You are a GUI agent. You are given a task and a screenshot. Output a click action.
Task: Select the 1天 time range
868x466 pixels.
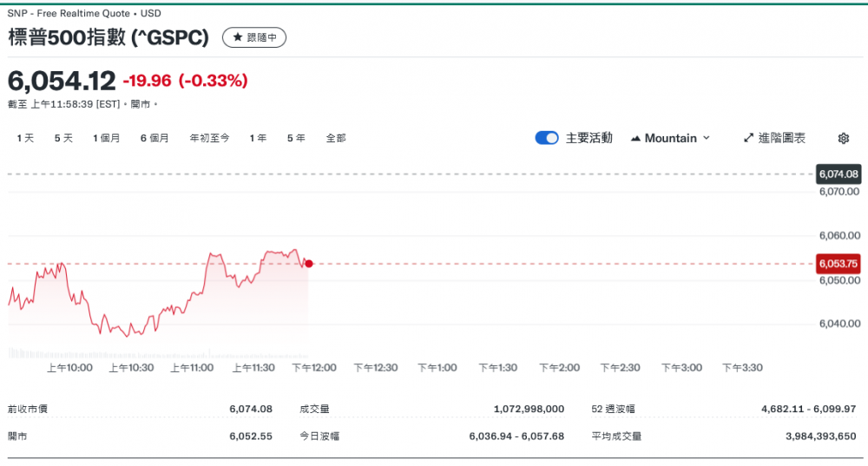[25, 138]
